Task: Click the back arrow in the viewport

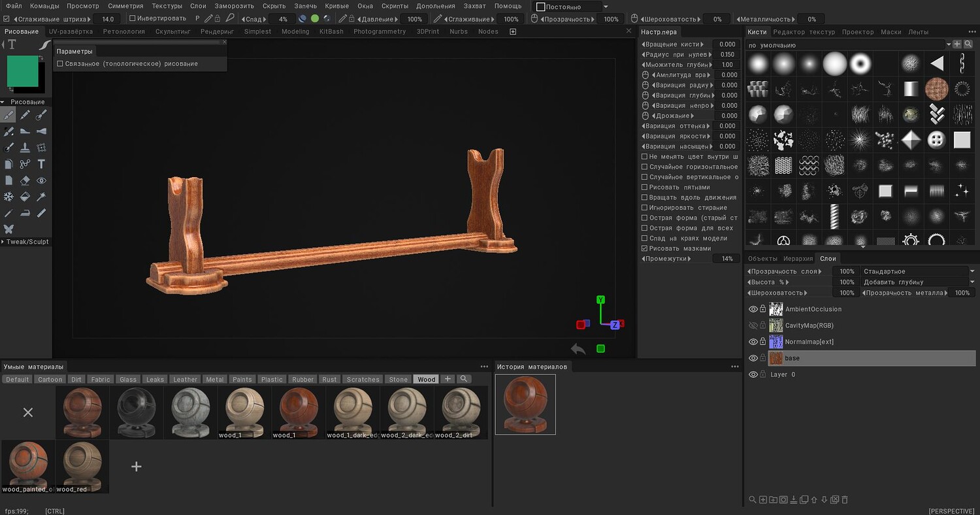Action: tap(578, 348)
